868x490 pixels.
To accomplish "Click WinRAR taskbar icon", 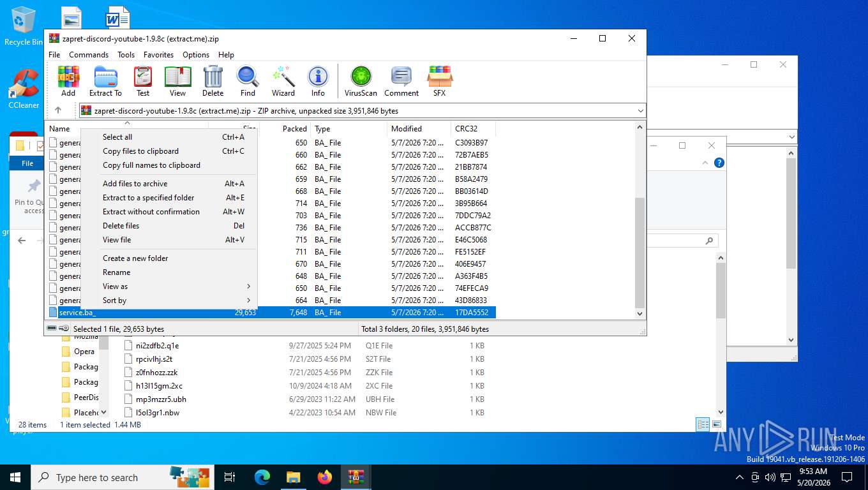I will 355,477.
